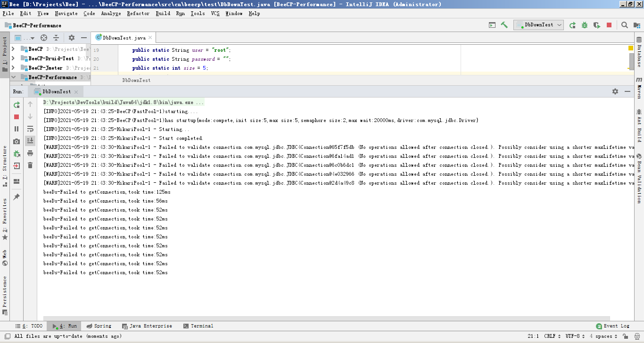This screenshot has width=644, height=343.
Task: Open the VCS menu
Action: [x=215, y=13]
